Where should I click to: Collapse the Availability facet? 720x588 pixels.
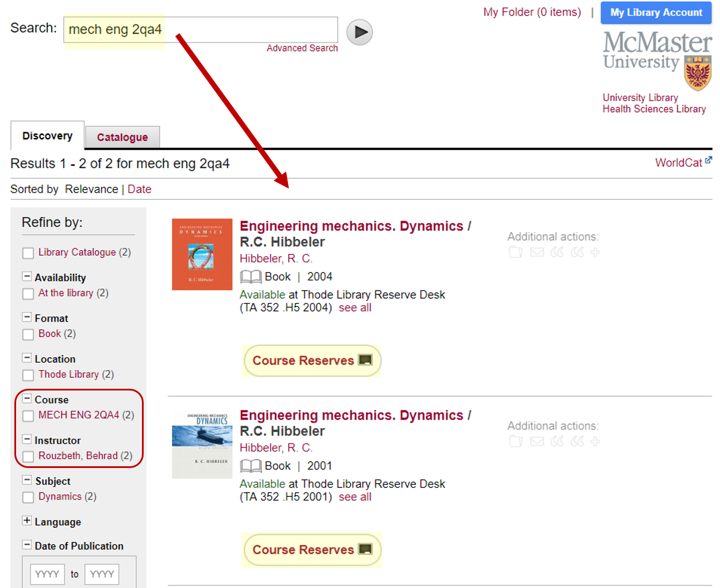26,276
